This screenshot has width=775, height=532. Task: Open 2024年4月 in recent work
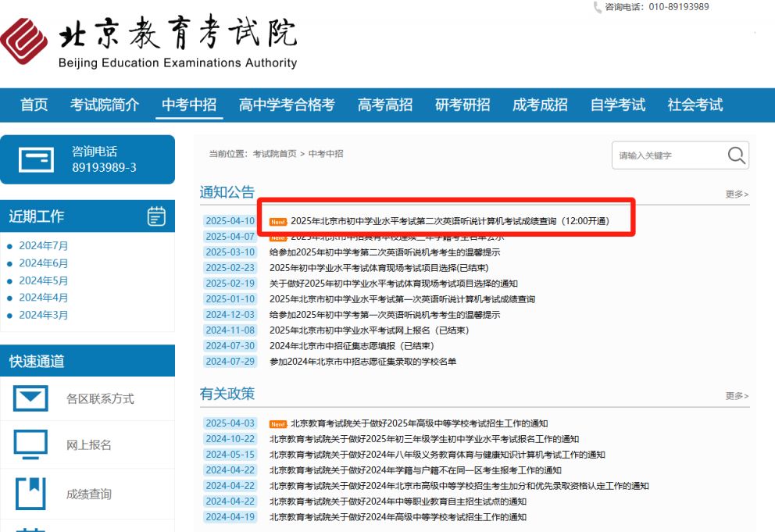click(44, 298)
